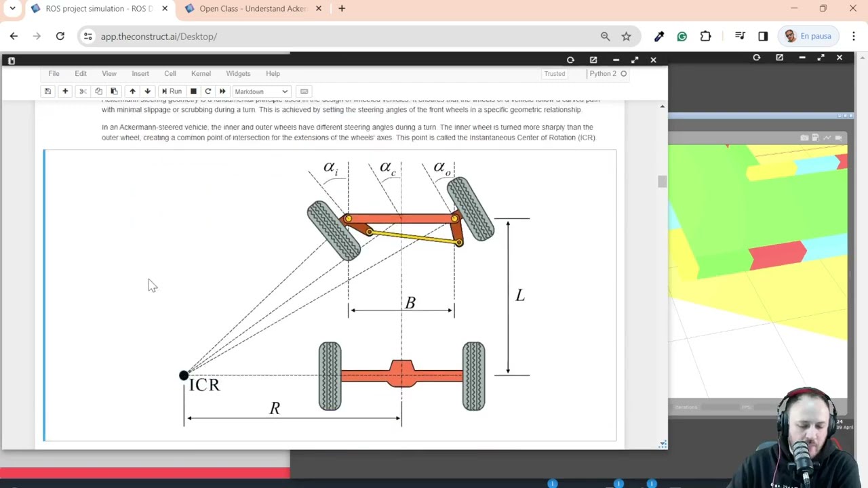Open a new browser tab
The height and width of the screenshot is (488, 868).
(x=342, y=9)
